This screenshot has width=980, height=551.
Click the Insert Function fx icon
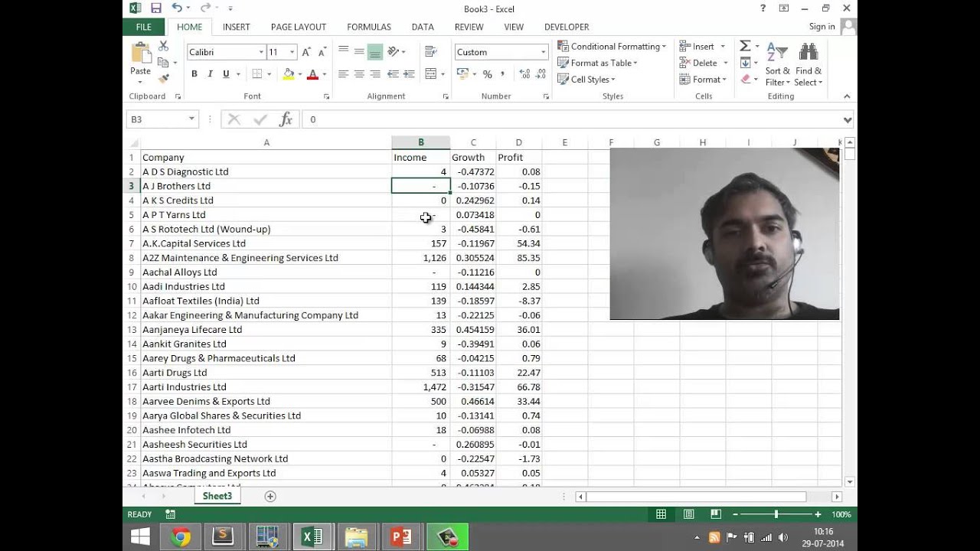(x=286, y=119)
